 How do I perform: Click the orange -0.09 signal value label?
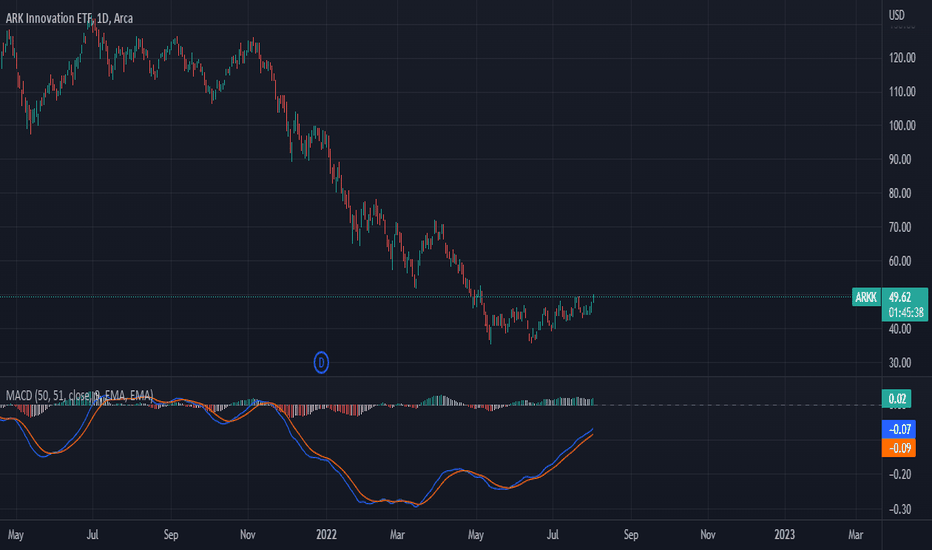(x=899, y=448)
